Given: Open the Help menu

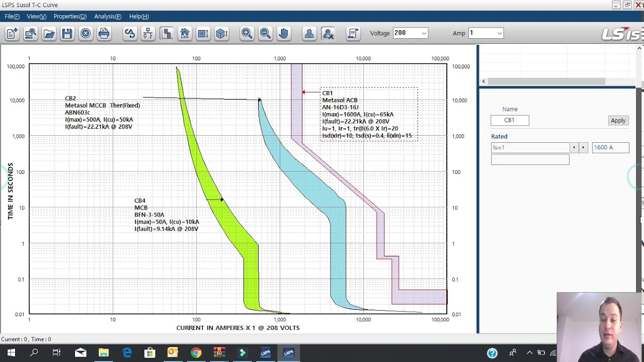Looking at the screenshot, I should click(x=139, y=17).
